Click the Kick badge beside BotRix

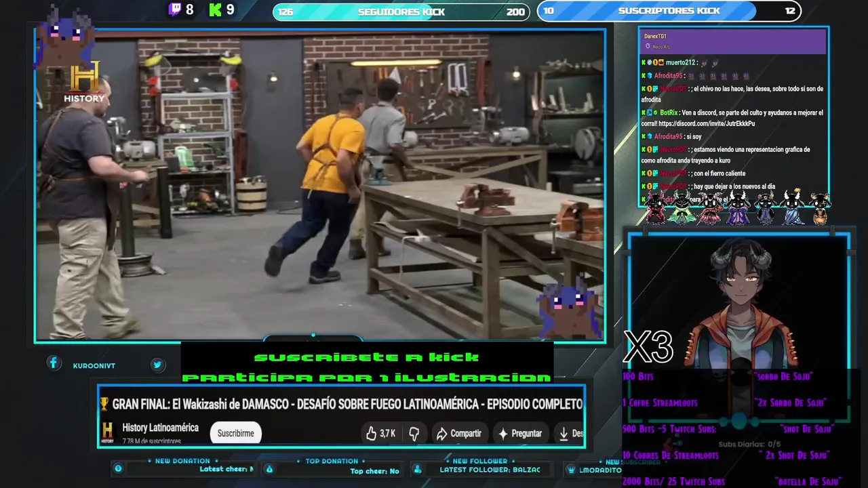coord(644,113)
